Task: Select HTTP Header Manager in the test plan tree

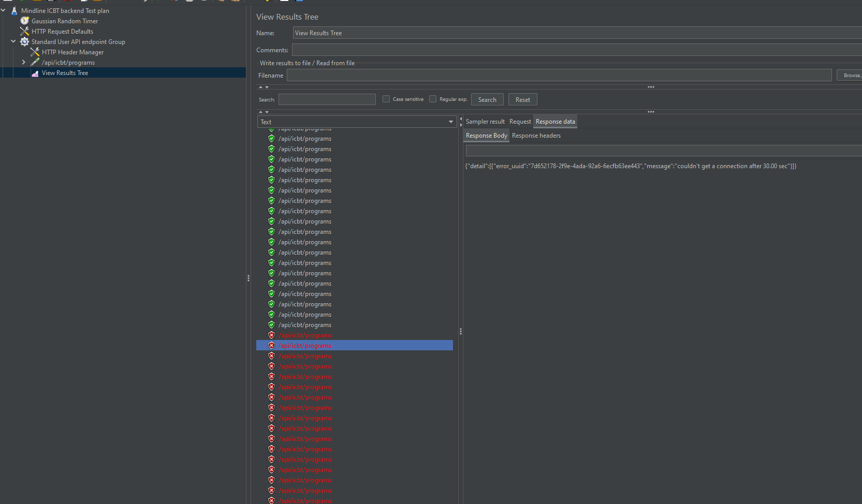Action: [x=72, y=52]
